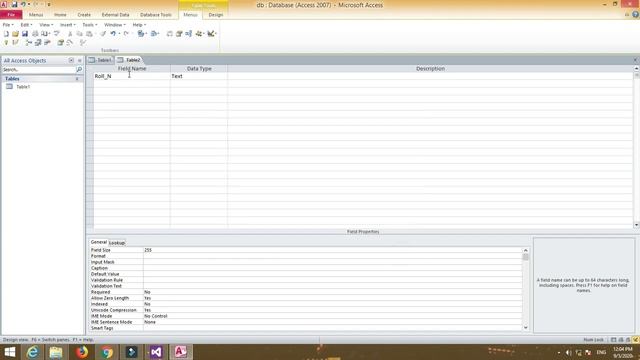Click the volume speaker tray icon
640x360 pixels.
(569, 352)
